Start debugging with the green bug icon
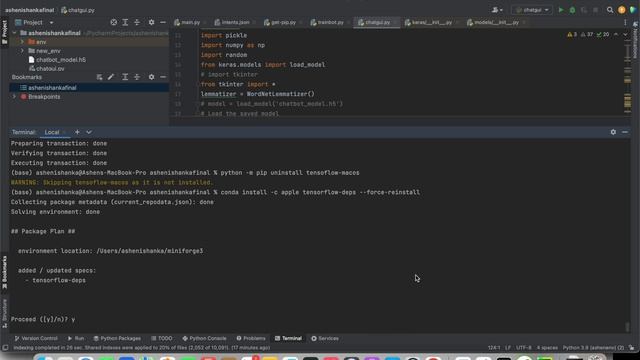Screen dimensions: 640x360 coord(572,10)
